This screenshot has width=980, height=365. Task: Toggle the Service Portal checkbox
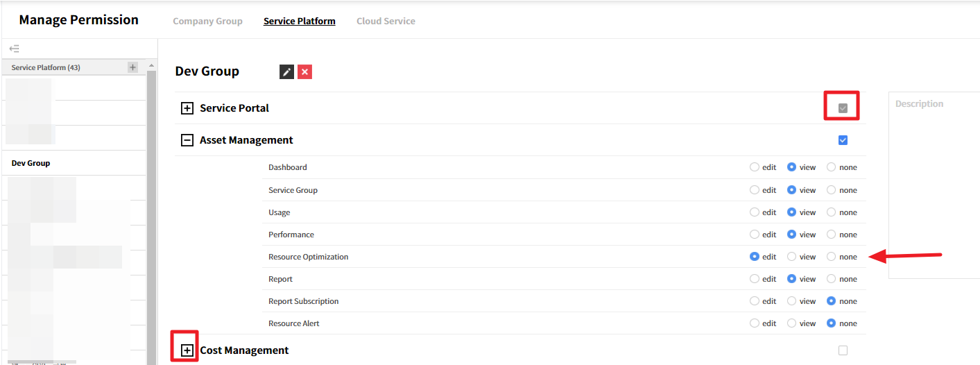pyautogui.click(x=843, y=108)
